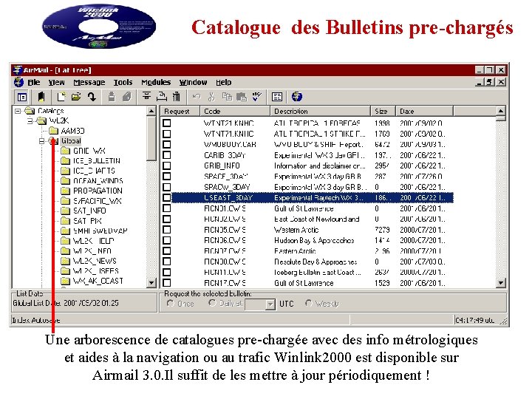Check the request box for USEAST_3DAY
Viewport: 532px width, 399px height.
tap(166, 197)
